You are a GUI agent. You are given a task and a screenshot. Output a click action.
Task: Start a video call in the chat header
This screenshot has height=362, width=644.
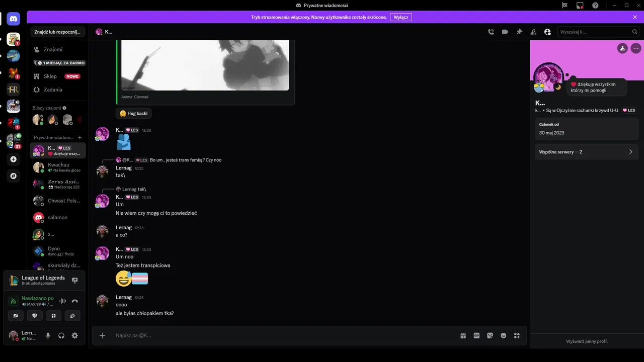click(505, 32)
